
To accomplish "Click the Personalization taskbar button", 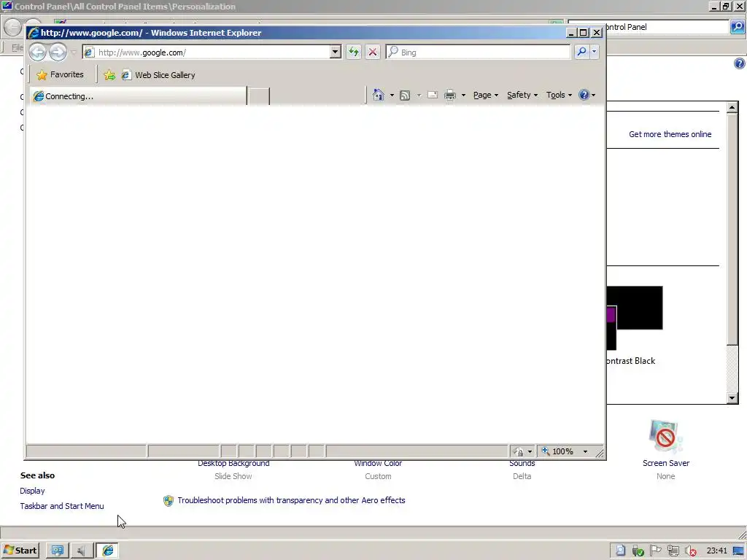I will coord(58,551).
